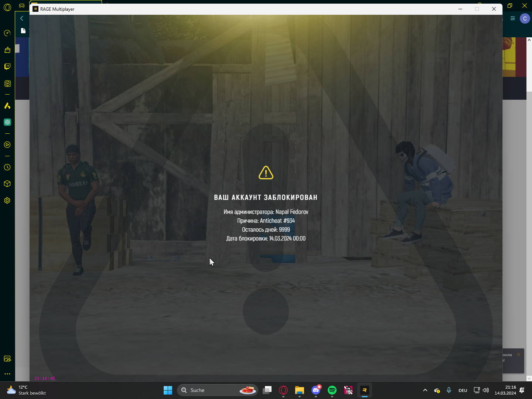
Task: Click the microphone tray icon
Action: (x=449, y=390)
